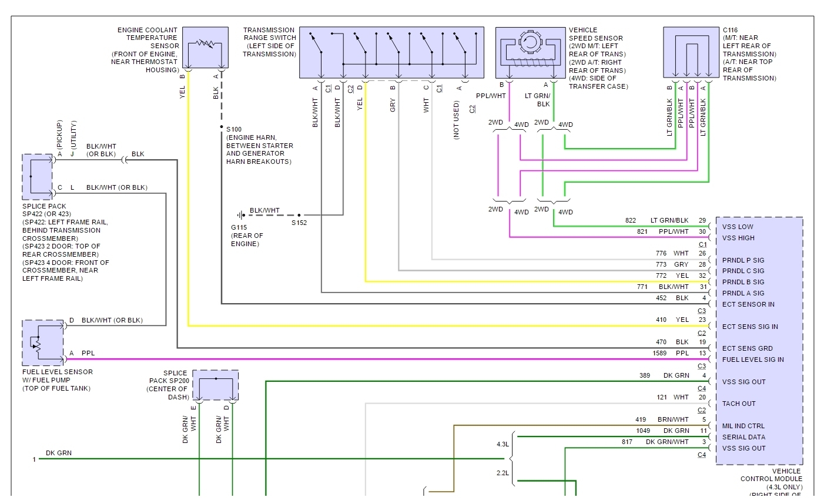The image size is (824, 504).
Task: Click the 4.3L engine option label
Action: [503, 444]
